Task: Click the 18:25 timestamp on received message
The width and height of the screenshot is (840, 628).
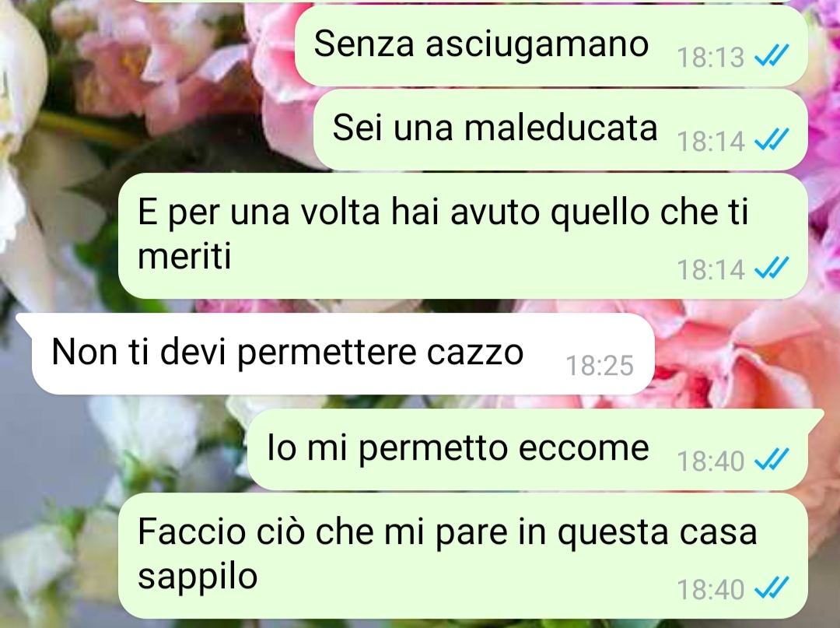Action: pos(600,366)
